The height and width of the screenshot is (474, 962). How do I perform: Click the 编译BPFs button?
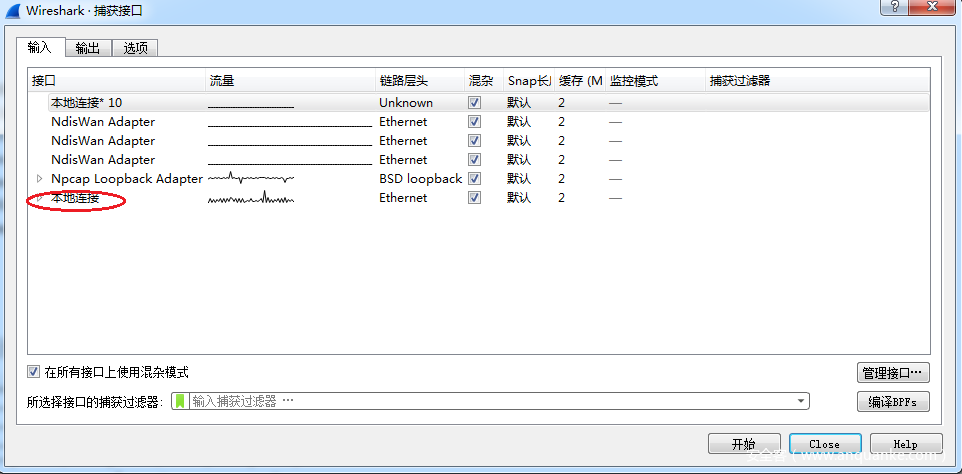(893, 402)
